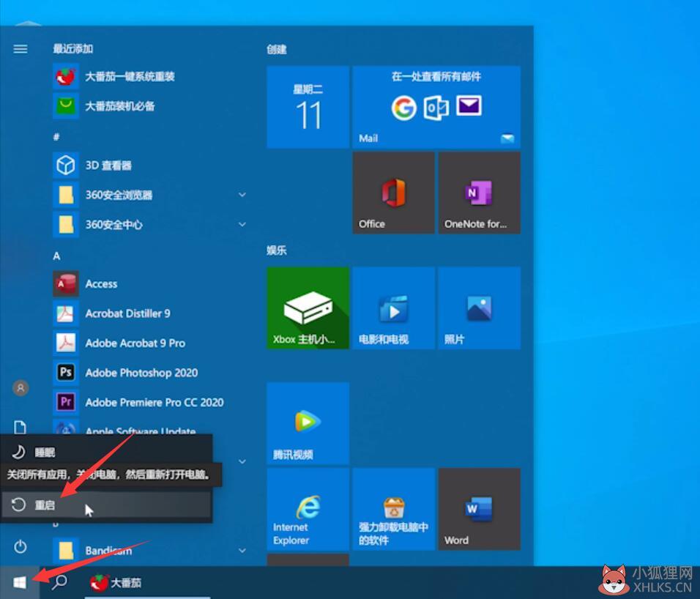Open the calendar tile showing 星期二 11
The height and width of the screenshot is (599, 700).
[308, 107]
